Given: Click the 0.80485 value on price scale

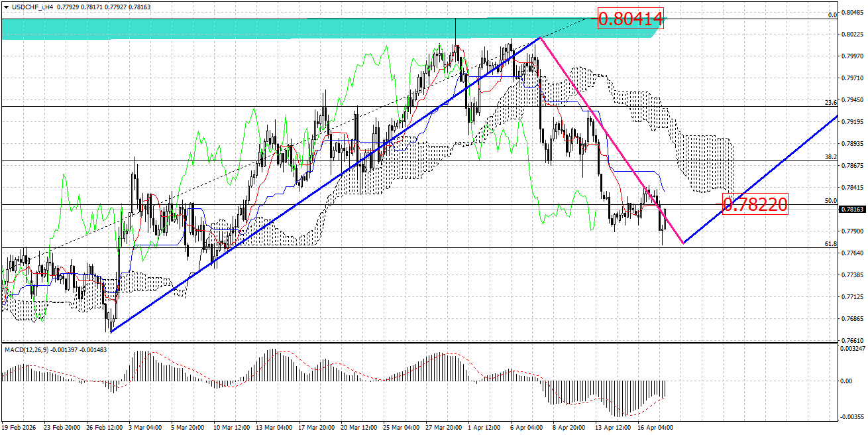Looking at the screenshot, I should pos(851,13).
